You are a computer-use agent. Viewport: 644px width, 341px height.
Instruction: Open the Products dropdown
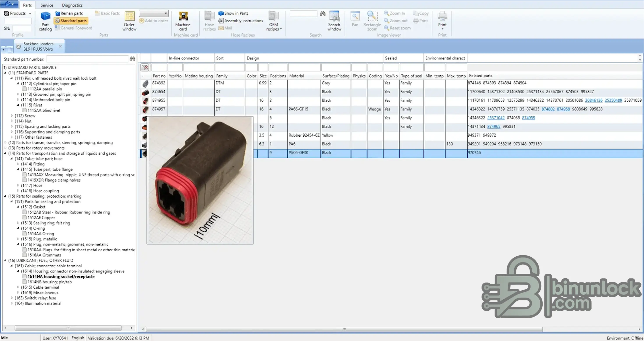pos(18,13)
